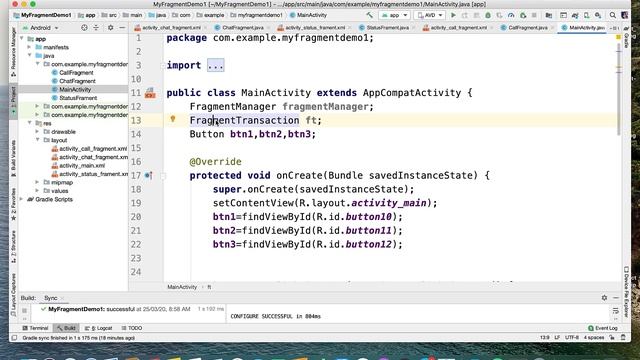Click the Stop square icon in toolbar

[534, 15]
